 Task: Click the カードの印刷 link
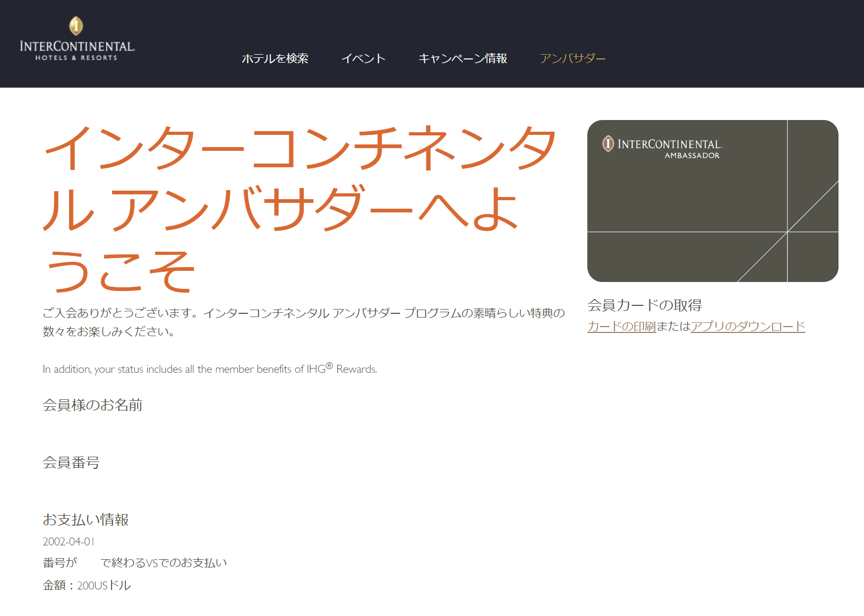tap(622, 326)
